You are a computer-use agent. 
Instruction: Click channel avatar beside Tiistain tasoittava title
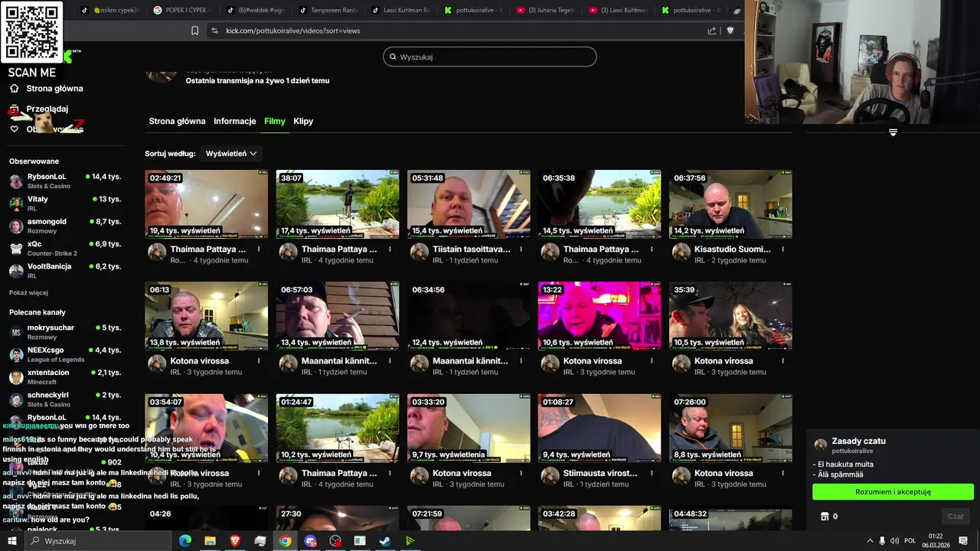(420, 252)
